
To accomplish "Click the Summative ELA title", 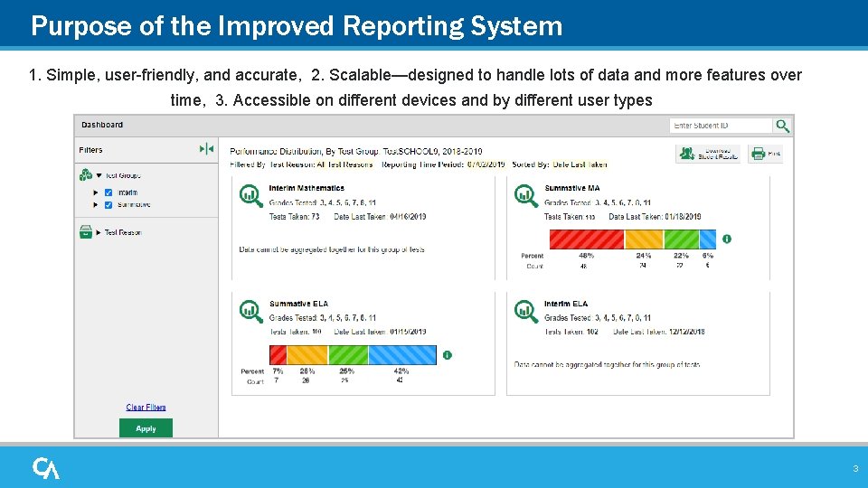I will click(299, 304).
